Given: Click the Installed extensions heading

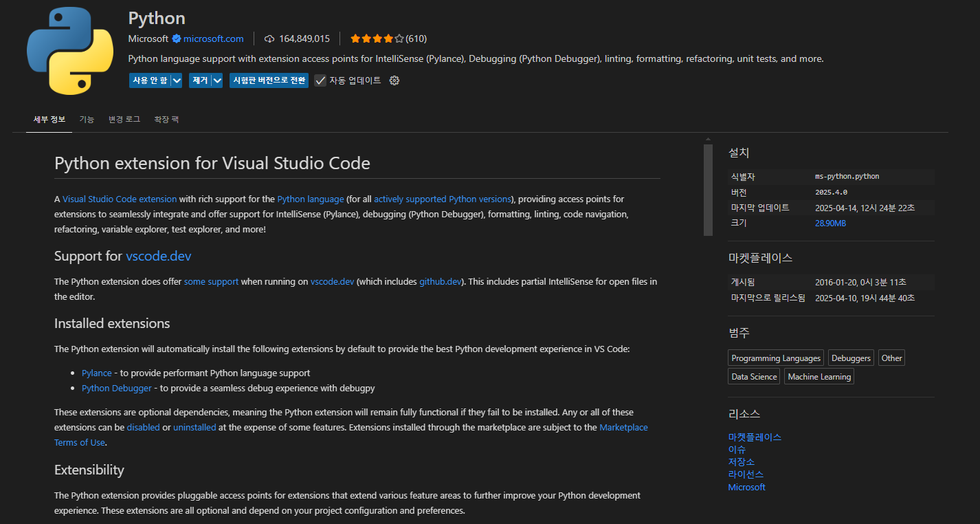Looking at the screenshot, I should click(x=112, y=323).
